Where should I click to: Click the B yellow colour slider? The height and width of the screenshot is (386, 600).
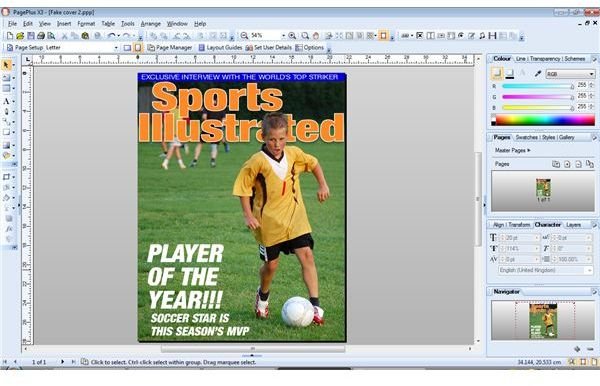click(x=538, y=108)
